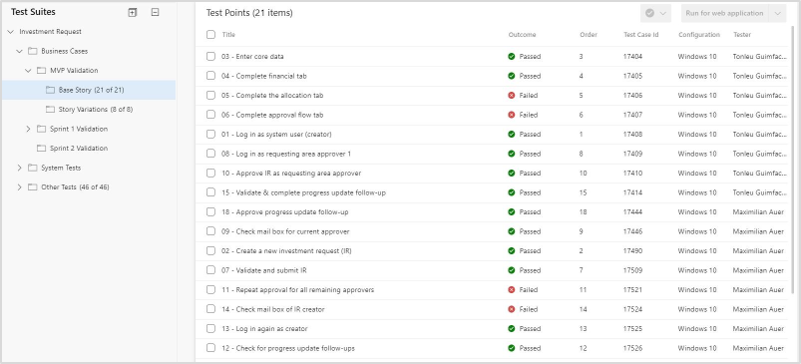The height and width of the screenshot is (364, 801).
Task: Click Run for web application button
Action: tap(724, 13)
